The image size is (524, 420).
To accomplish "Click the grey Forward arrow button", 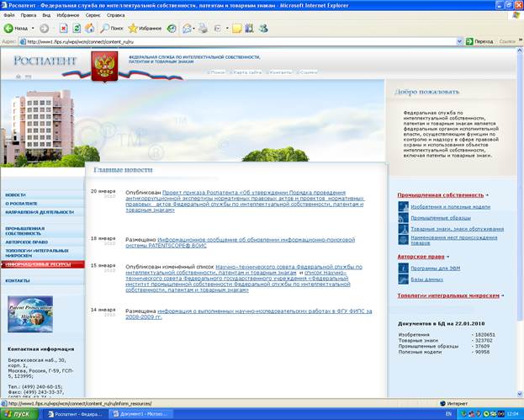I will [x=44, y=29].
